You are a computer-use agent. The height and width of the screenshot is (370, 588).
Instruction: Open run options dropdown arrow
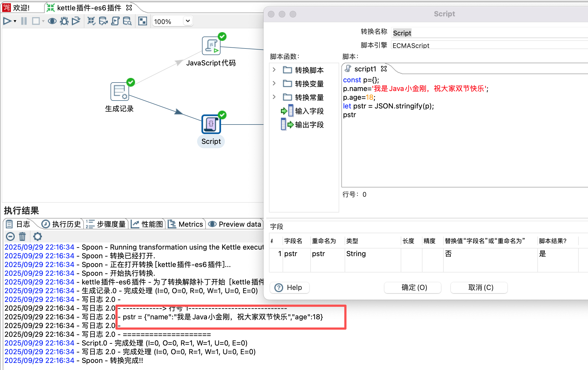point(15,21)
